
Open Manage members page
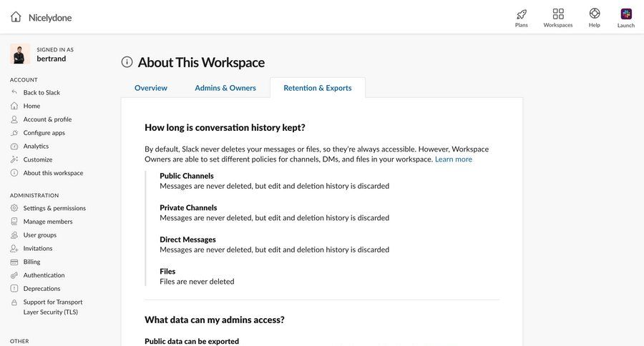48,222
